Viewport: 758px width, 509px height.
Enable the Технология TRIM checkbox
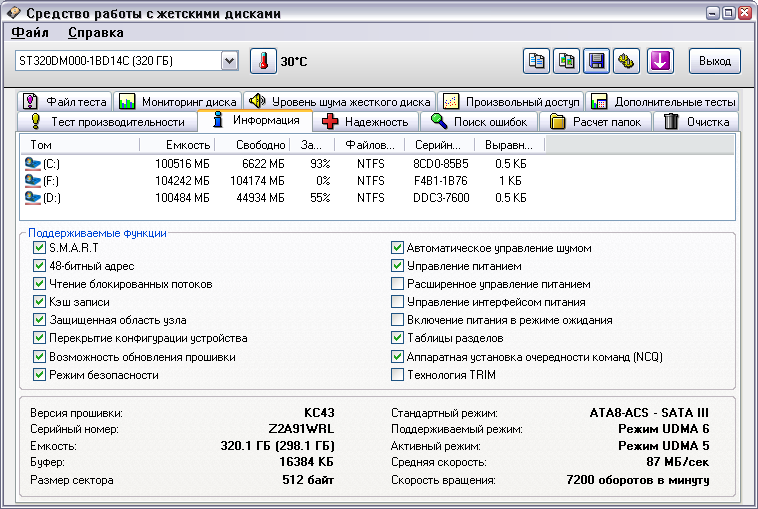397,375
